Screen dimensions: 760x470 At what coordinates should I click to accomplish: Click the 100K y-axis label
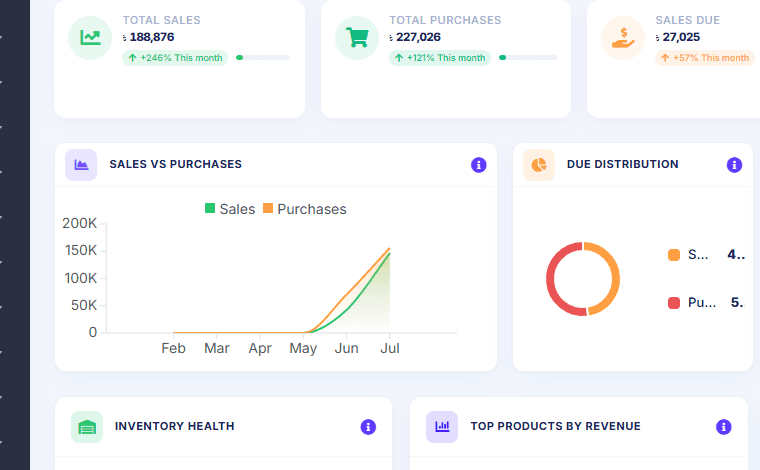click(81, 278)
